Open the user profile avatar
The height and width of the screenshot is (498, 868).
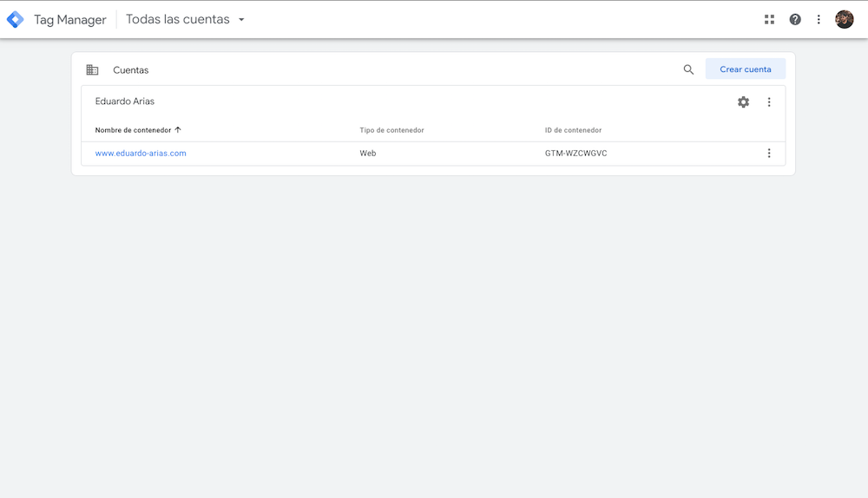[845, 19]
